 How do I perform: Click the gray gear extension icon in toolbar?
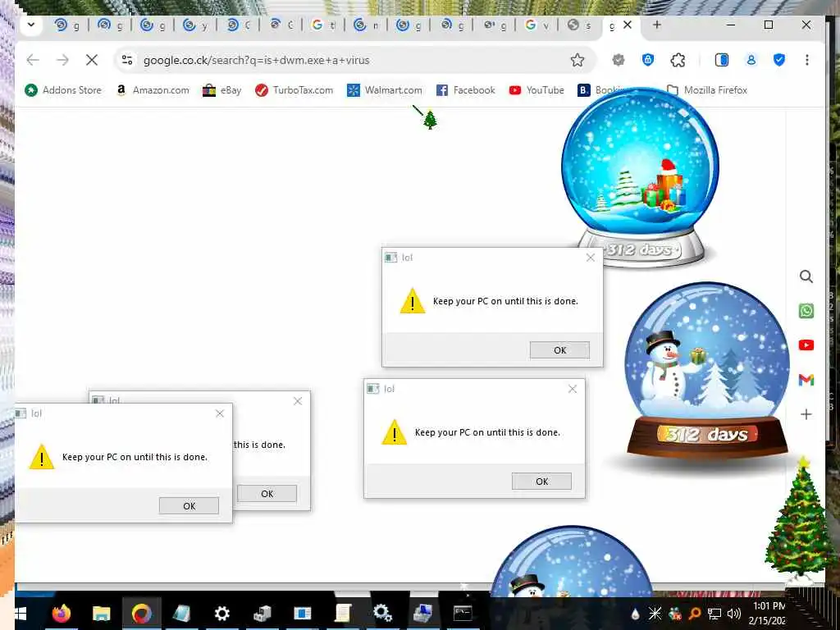click(x=619, y=60)
